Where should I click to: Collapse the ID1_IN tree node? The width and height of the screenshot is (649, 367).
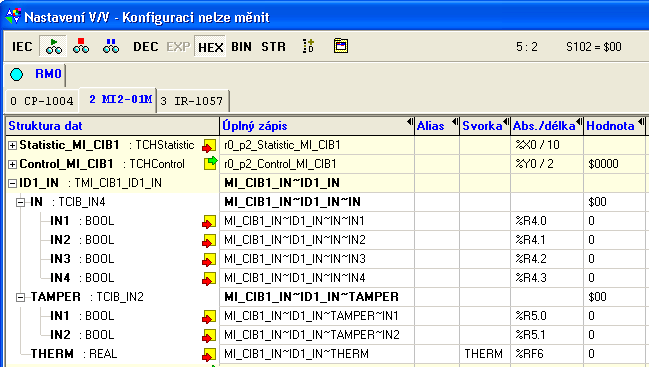[12, 183]
